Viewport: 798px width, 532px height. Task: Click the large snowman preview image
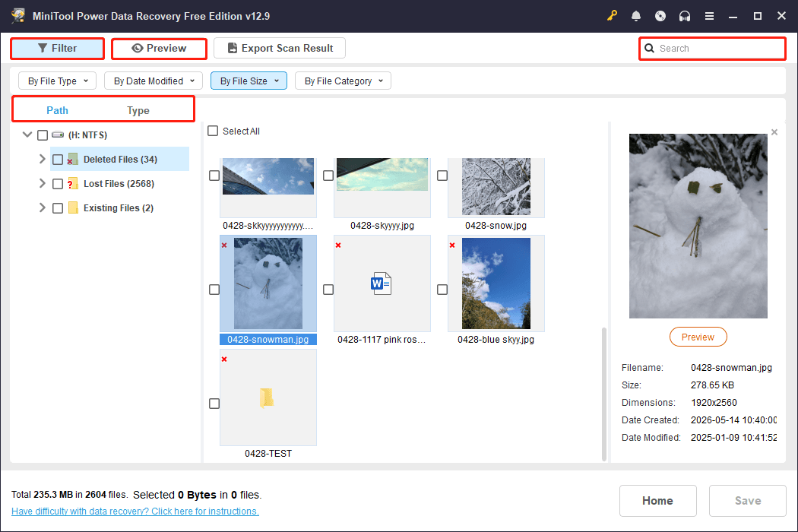click(x=698, y=226)
